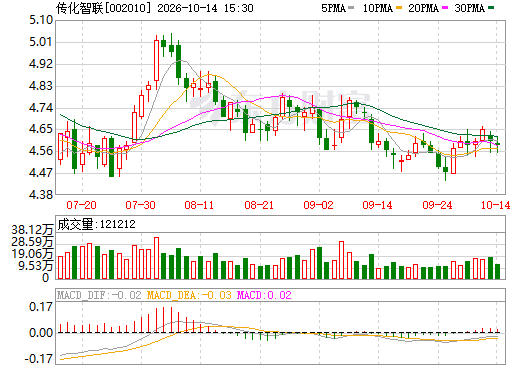Click the last green candle on 10-14
The width and height of the screenshot is (520, 365).
point(498,144)
